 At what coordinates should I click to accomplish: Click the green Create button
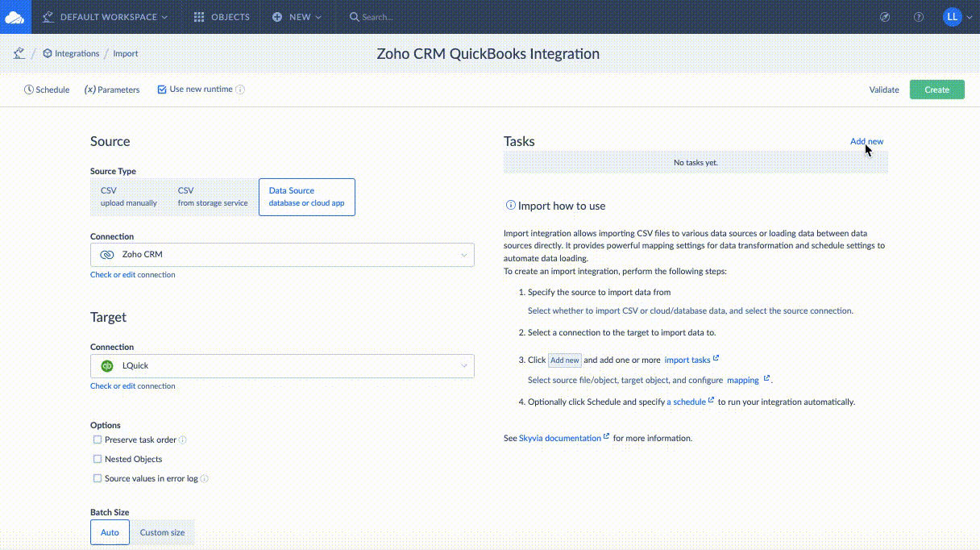[x=937, y=90]
